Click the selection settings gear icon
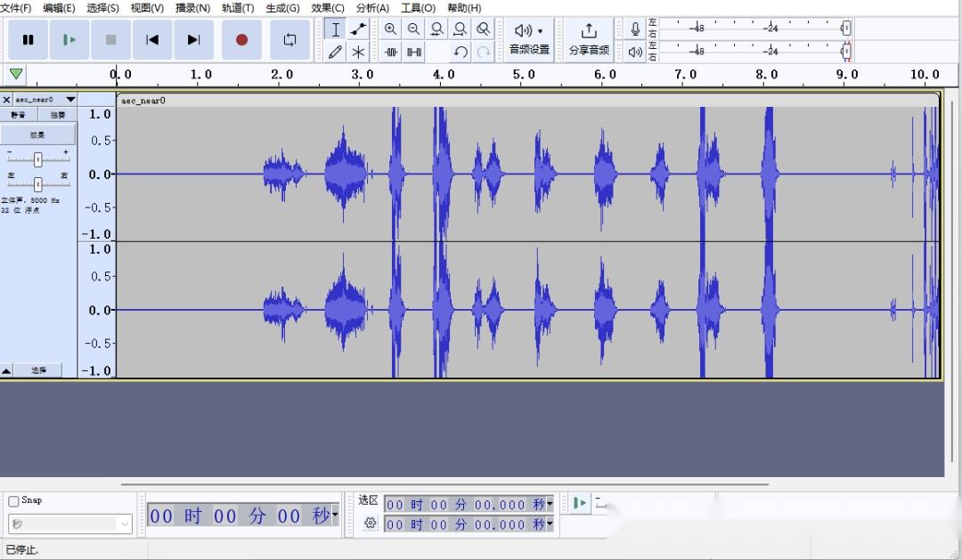Screen dimensions: 962x560 (370, 523)
